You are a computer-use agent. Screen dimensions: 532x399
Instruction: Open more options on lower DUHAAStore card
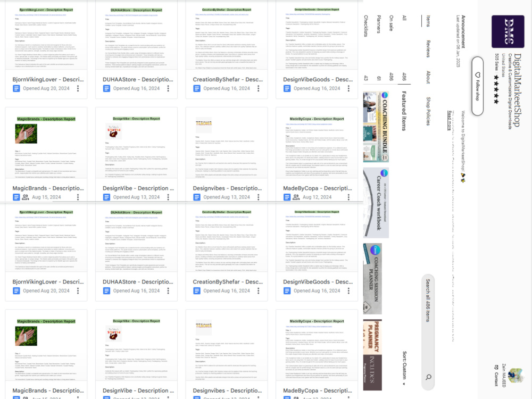point(168,291)
